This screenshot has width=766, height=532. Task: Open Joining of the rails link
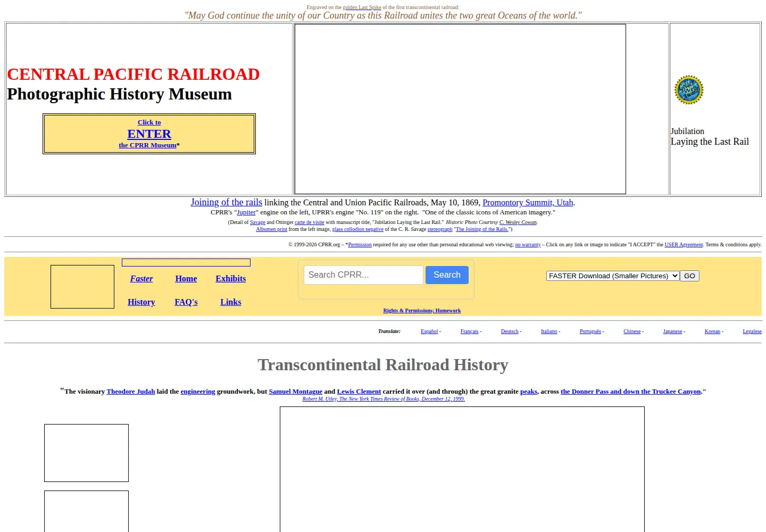click(226, 202)
